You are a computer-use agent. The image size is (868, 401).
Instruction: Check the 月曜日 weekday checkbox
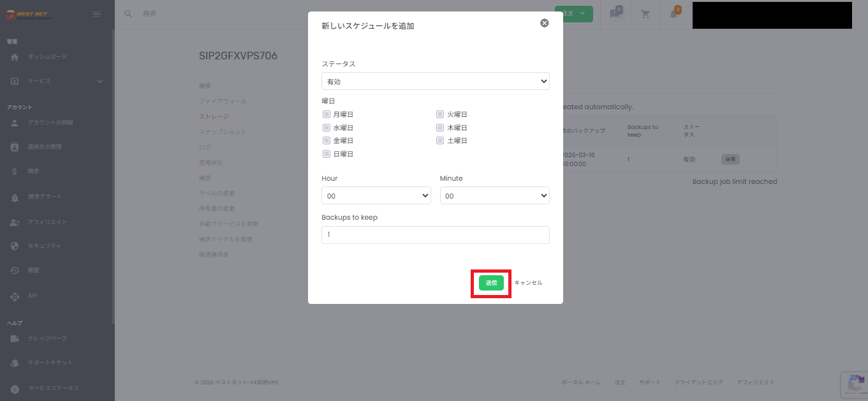click(327, 114)
